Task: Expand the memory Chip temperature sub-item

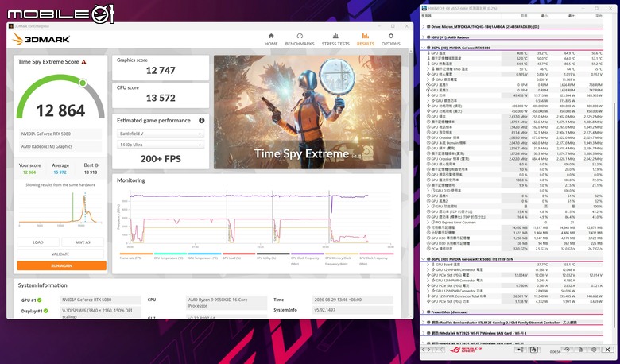Action: 428,69
